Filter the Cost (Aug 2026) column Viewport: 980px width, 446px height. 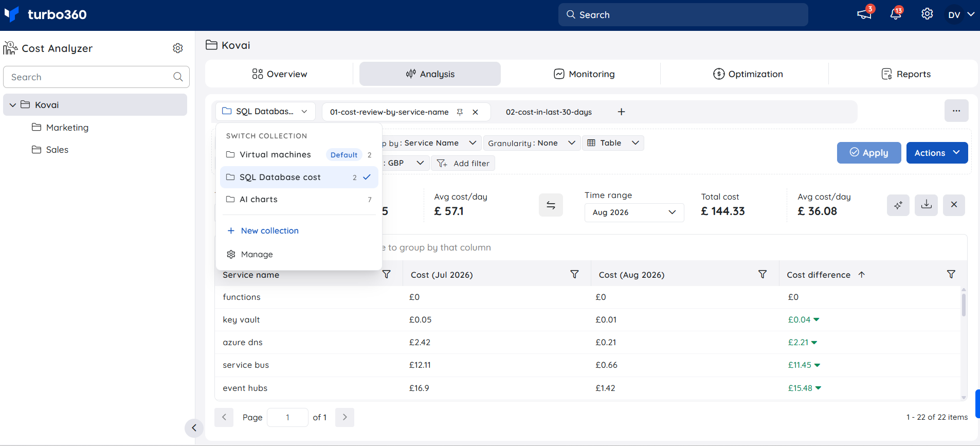click(763, 275)
